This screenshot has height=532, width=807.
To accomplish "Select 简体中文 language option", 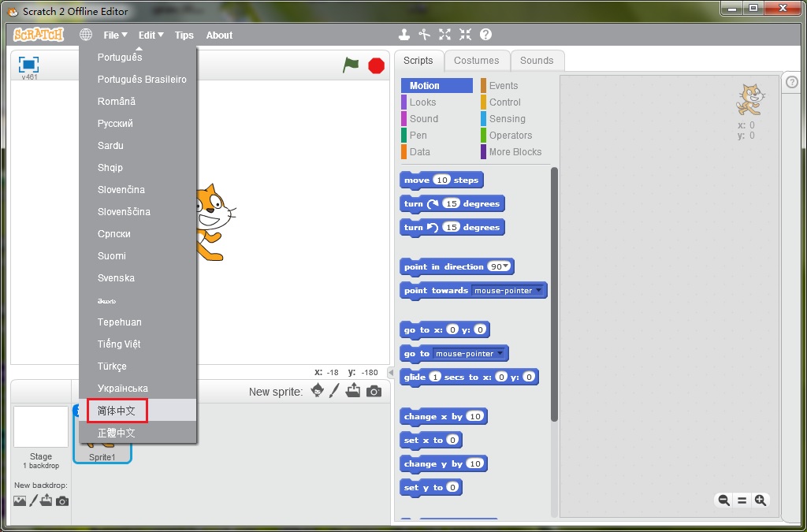I will click(x=138, y=411).
